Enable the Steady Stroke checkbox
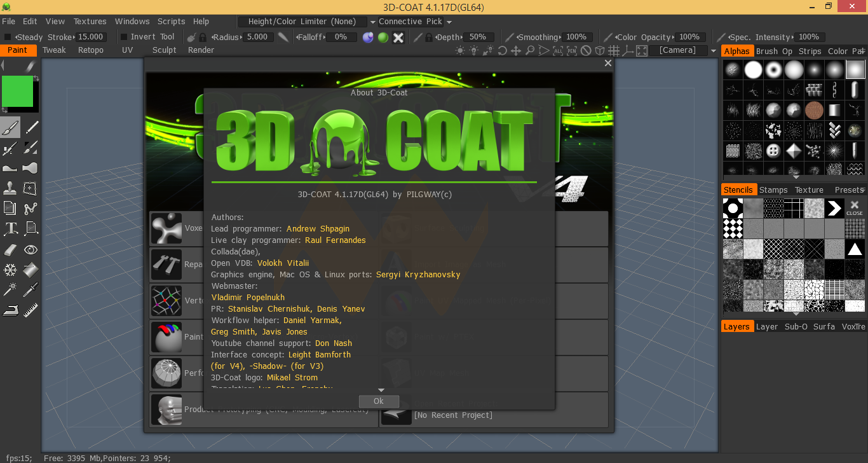Image resolution: width=868 pixels, height=463 pixels. coord(8,37)
